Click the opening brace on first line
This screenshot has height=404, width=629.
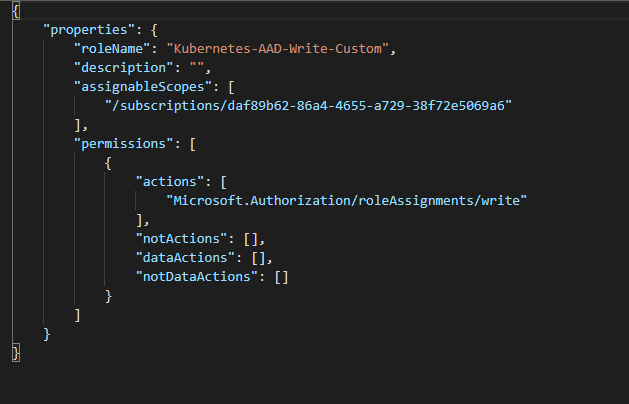tap(16, 10)
